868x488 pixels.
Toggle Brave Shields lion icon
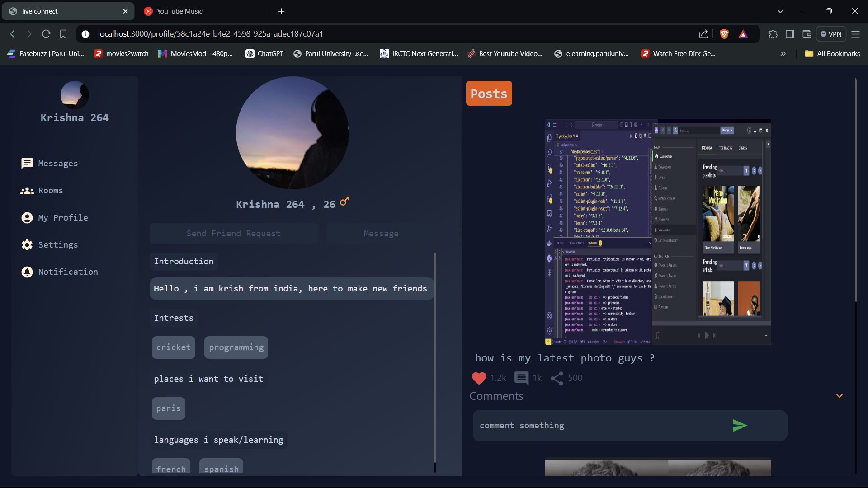point(724,34)
